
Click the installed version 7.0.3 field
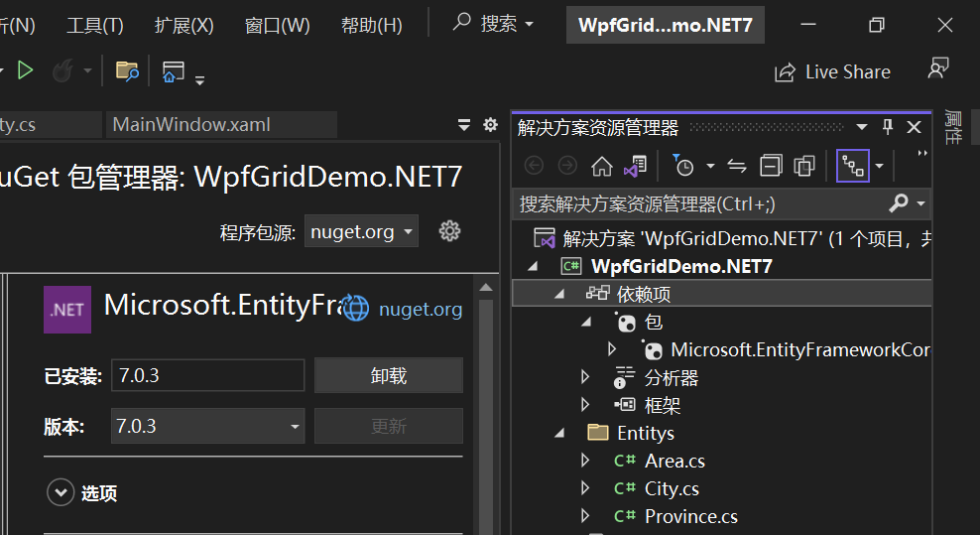(207, 375)
